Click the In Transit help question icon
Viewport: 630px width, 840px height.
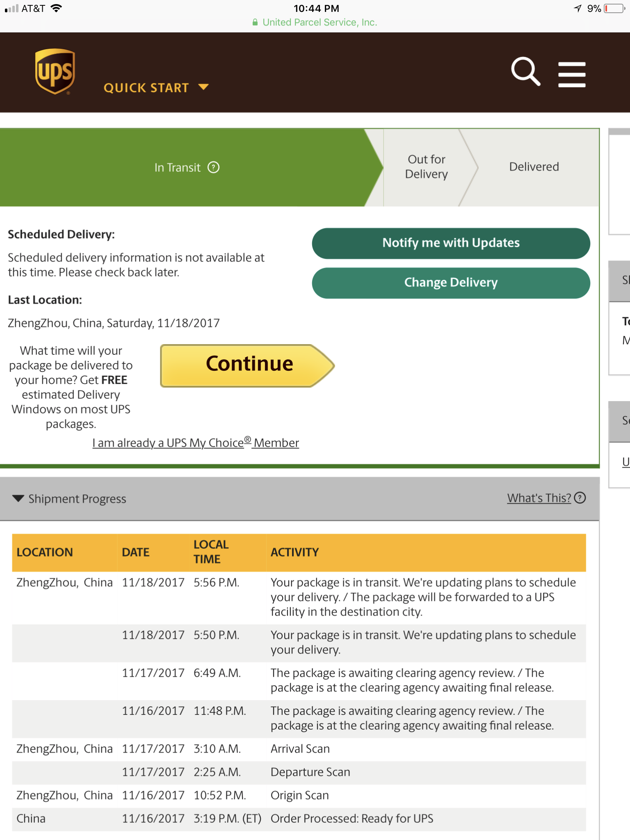213,167
